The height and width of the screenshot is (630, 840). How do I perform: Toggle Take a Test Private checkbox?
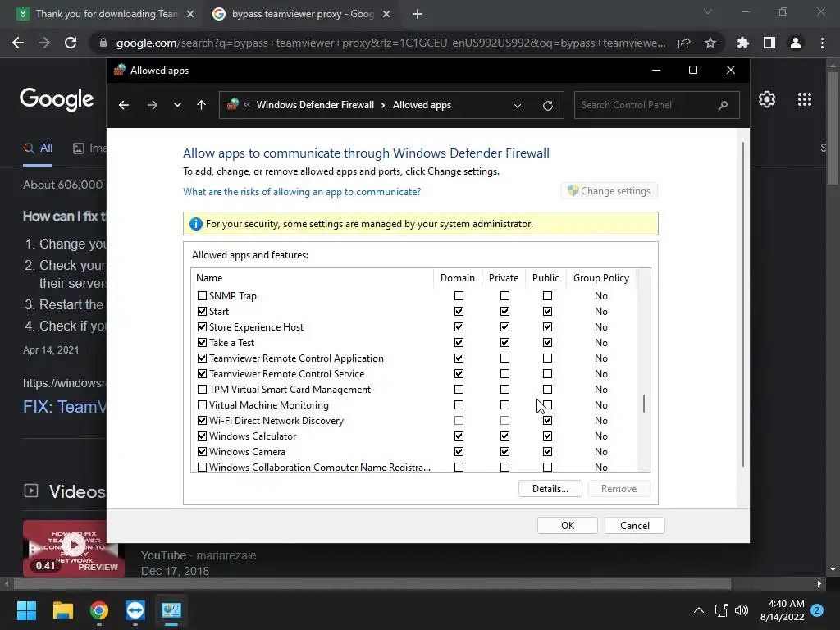[x=504, y=342]
